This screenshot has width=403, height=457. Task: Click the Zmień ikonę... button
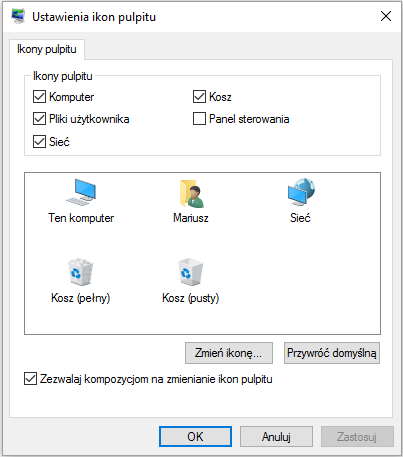click(x=229, y=353)
